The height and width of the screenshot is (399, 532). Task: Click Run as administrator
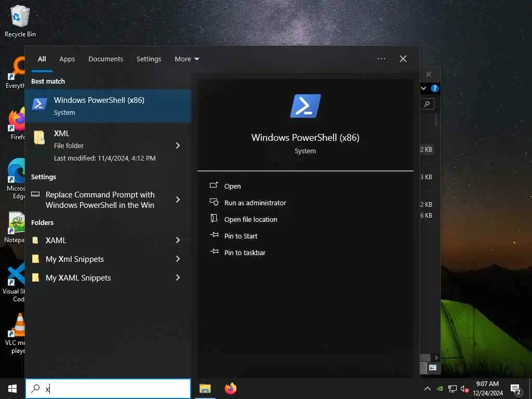[255, 203]
